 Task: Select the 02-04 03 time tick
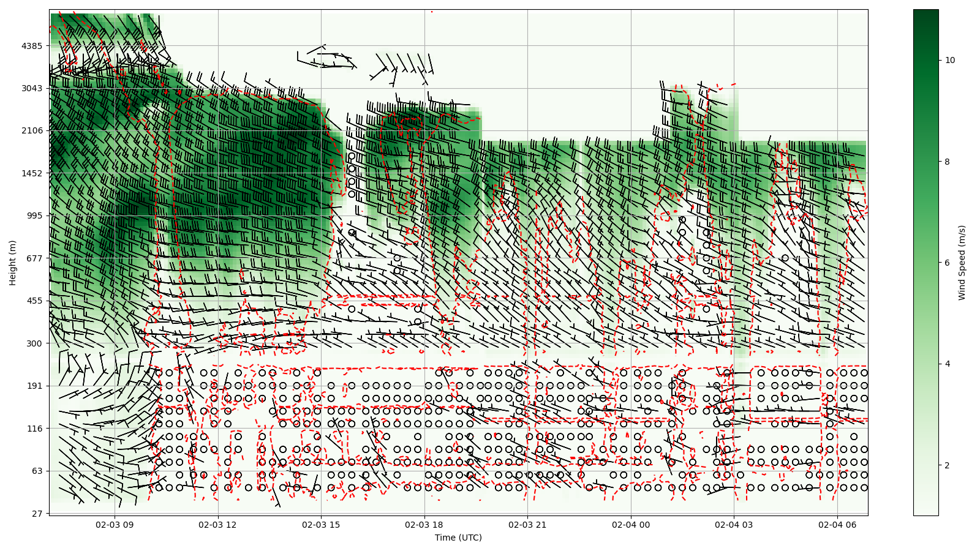pos(734,525)
